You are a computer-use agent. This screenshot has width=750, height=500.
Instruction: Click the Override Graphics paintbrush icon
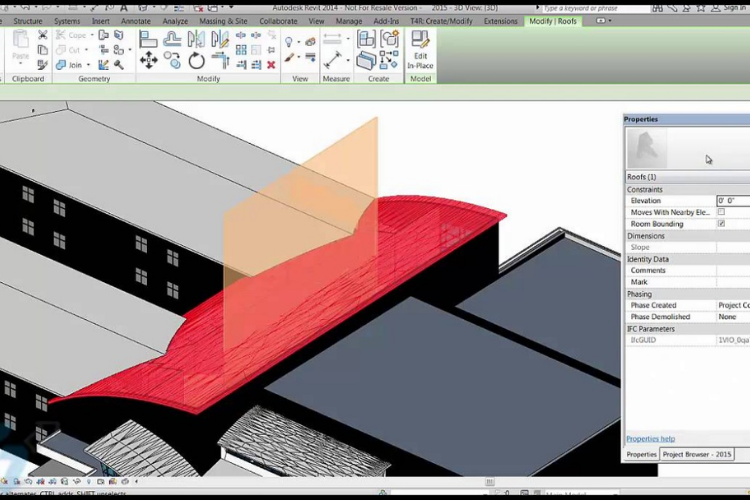pyautogui.click(x=288, y=58)
